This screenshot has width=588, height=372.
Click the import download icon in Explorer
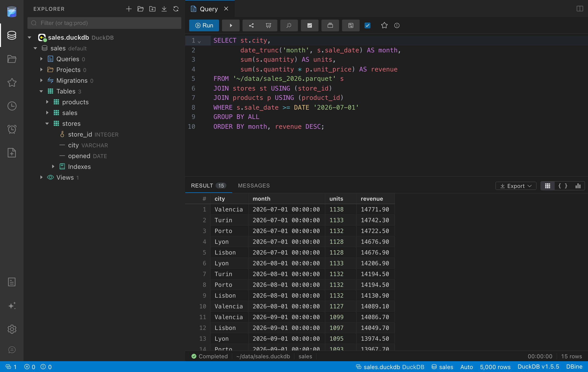click(x=164, y=9)
